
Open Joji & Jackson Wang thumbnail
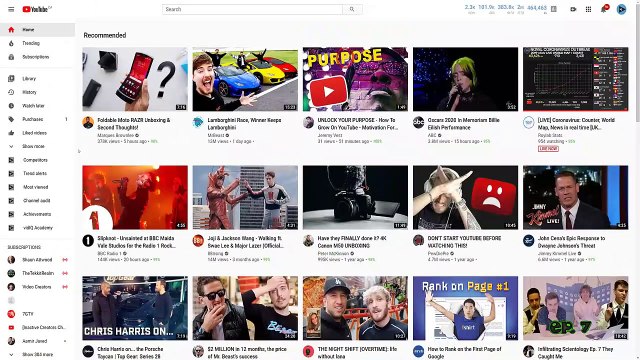coord(245,197)
